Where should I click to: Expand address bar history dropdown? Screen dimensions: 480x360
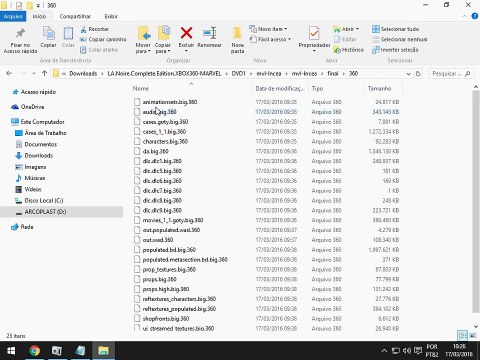[x=408, y=74]
